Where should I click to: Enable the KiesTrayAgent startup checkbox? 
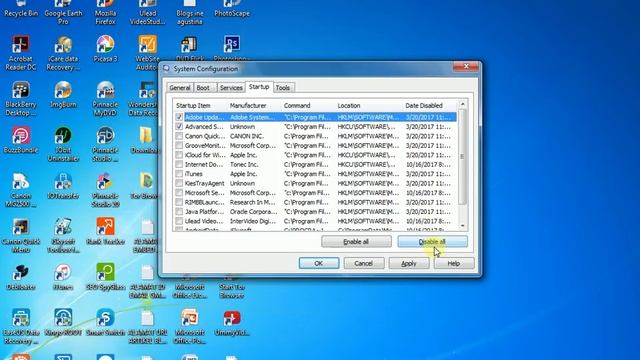(x=179, y=183)
